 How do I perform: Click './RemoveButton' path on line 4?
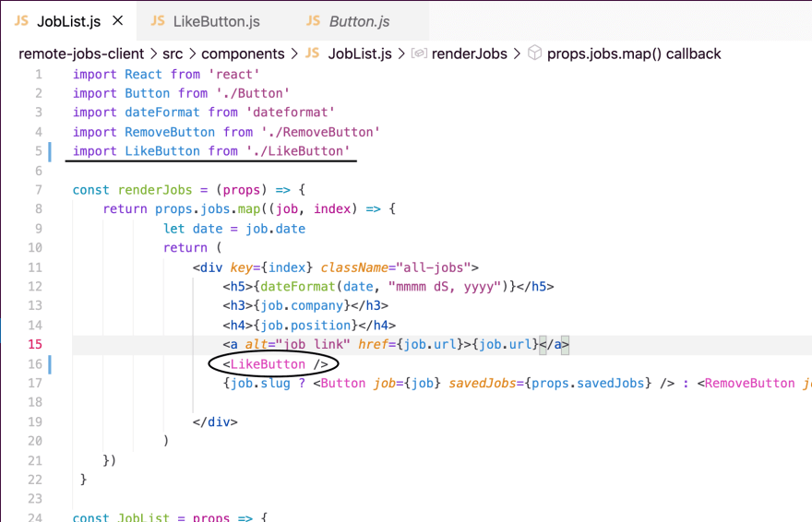coord(320,133)
